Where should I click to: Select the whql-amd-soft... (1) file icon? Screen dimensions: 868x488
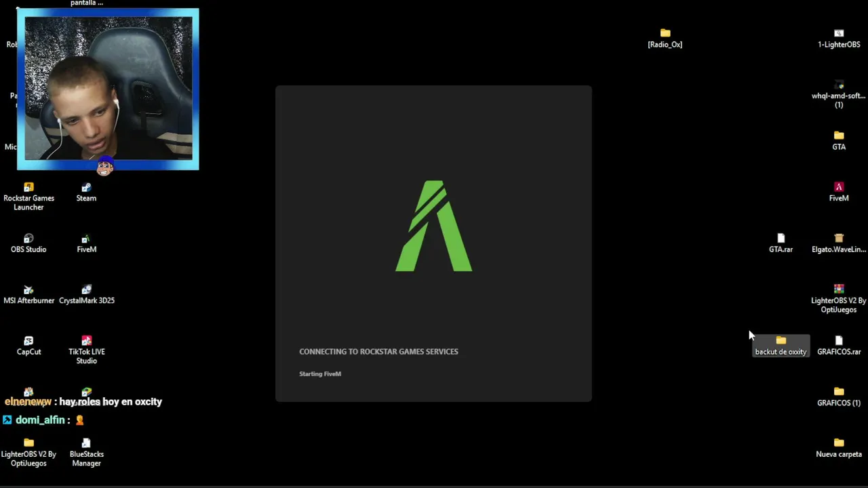(x=839, y=94)
